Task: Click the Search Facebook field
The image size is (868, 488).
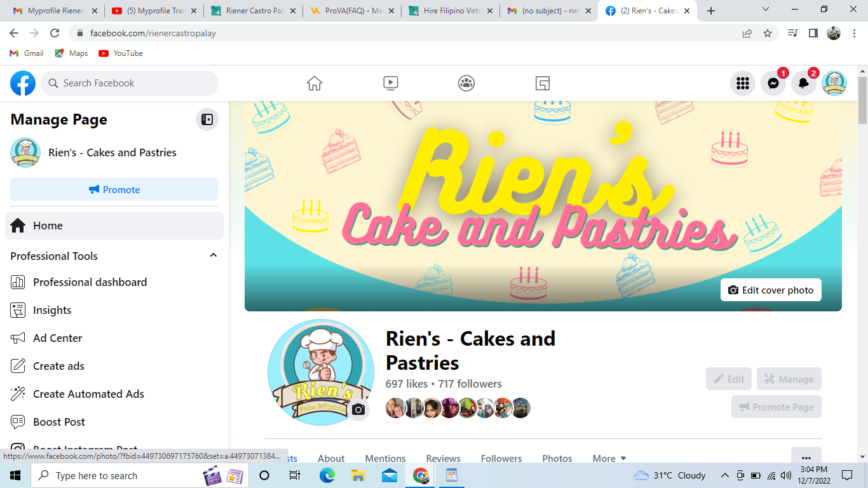Action: point(130,83)
